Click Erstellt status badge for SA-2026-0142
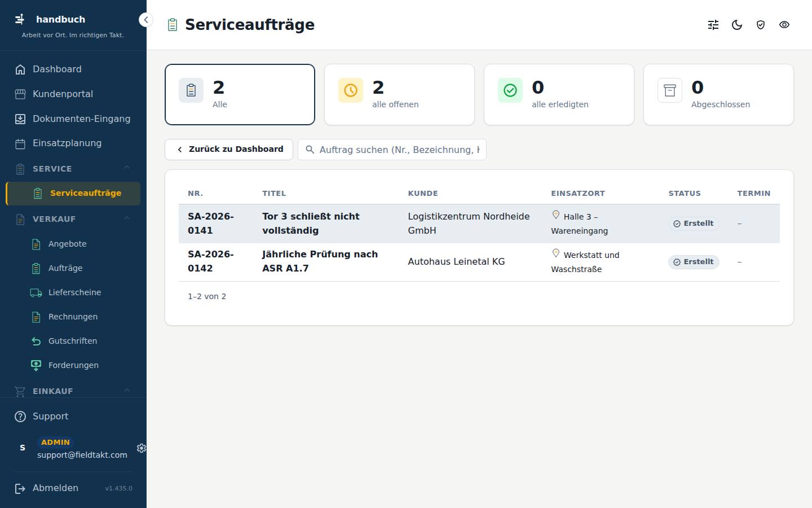 694,262
